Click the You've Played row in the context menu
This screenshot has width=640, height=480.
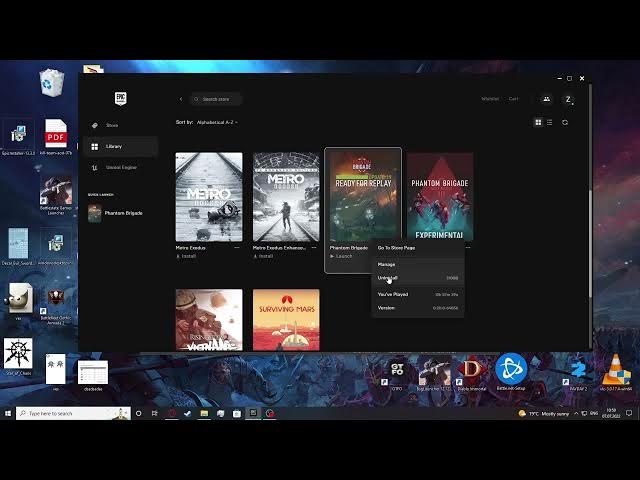418,294
